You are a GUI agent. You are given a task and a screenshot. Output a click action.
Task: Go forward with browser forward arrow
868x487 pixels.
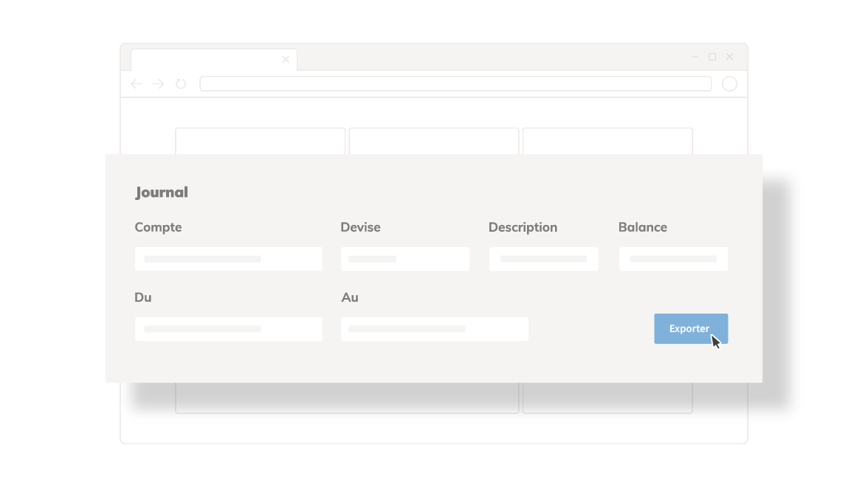(x=158, y=83)
